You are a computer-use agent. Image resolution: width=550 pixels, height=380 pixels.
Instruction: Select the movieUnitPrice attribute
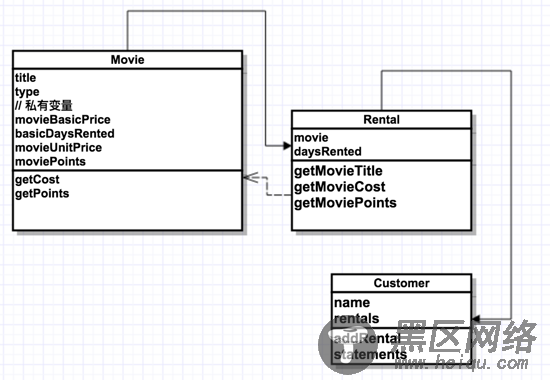point(58,148)
